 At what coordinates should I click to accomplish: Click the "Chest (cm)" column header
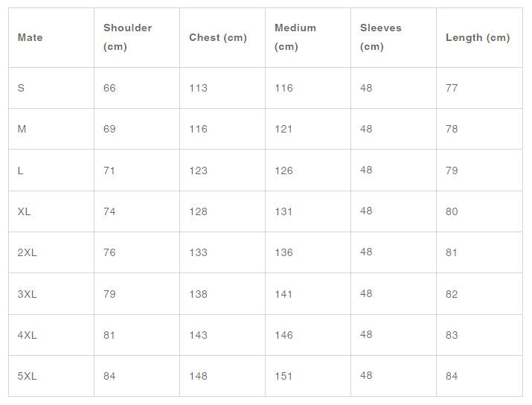(218, 37)
